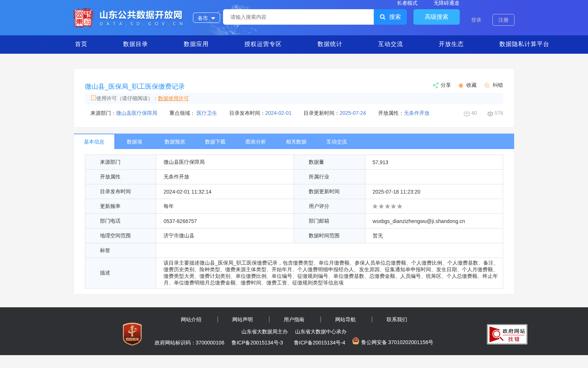The width and height of the screenshot is (588, 368).
Task: Click the email wsxbgs_dianzizhengwu@ji.shandong.cn
Action: pos(419,221)
